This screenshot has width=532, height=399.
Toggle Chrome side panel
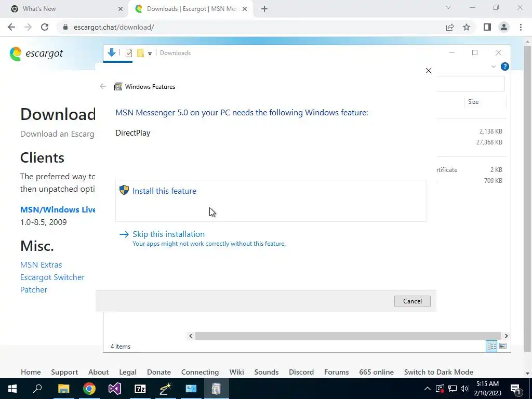[x=487, y=27]
